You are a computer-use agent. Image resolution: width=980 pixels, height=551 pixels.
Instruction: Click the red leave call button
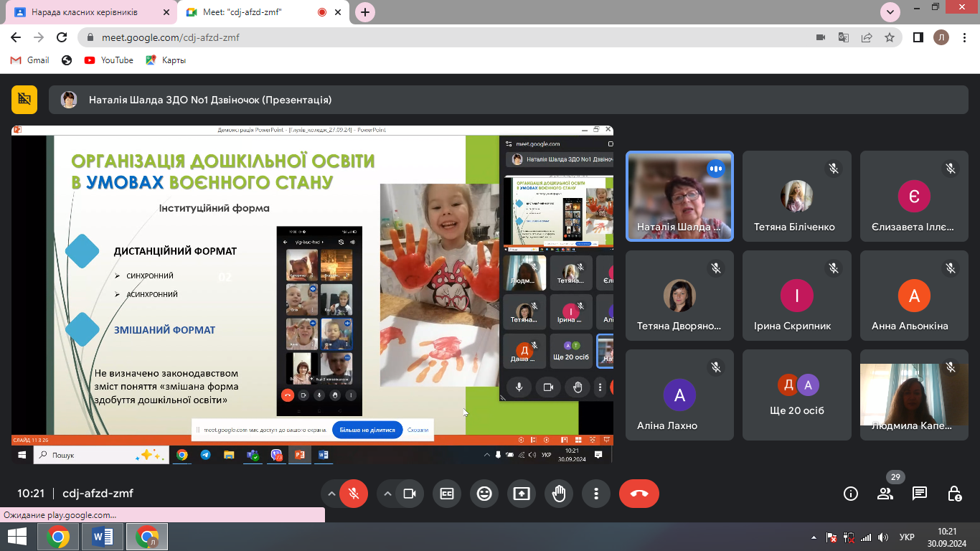639,494
